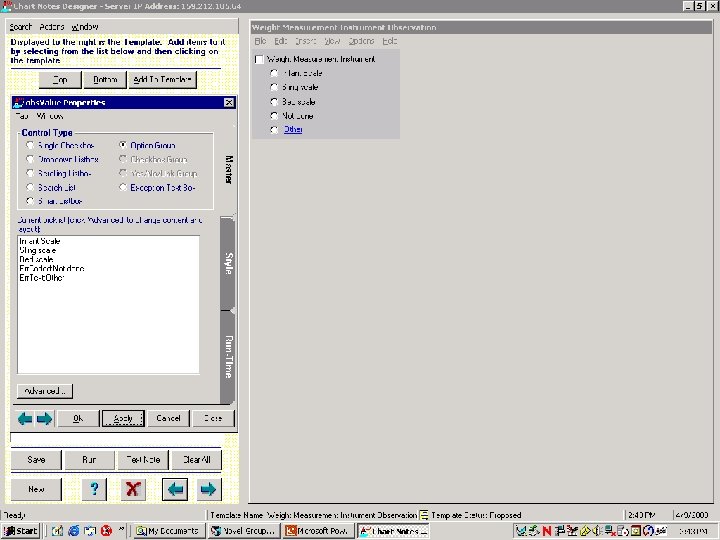Switch to My Documents taskbar window
Viewport: 720px width, 540px height.
point(169,531)
